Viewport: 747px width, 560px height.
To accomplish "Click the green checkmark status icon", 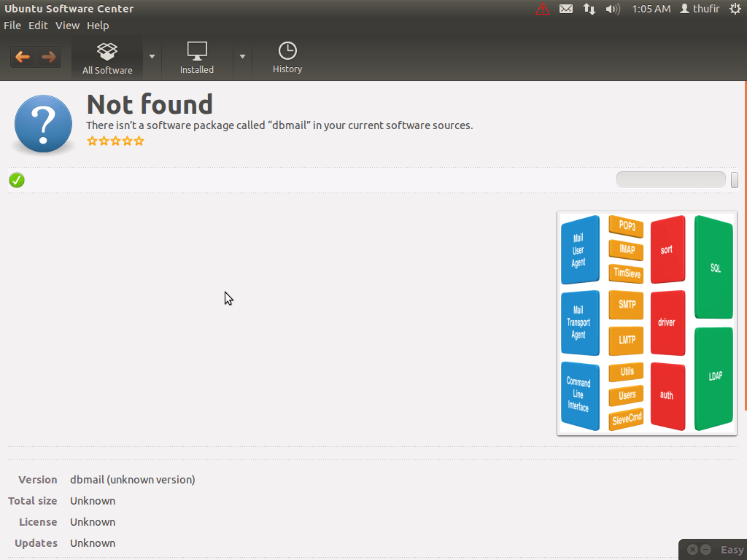I will 17,180.
